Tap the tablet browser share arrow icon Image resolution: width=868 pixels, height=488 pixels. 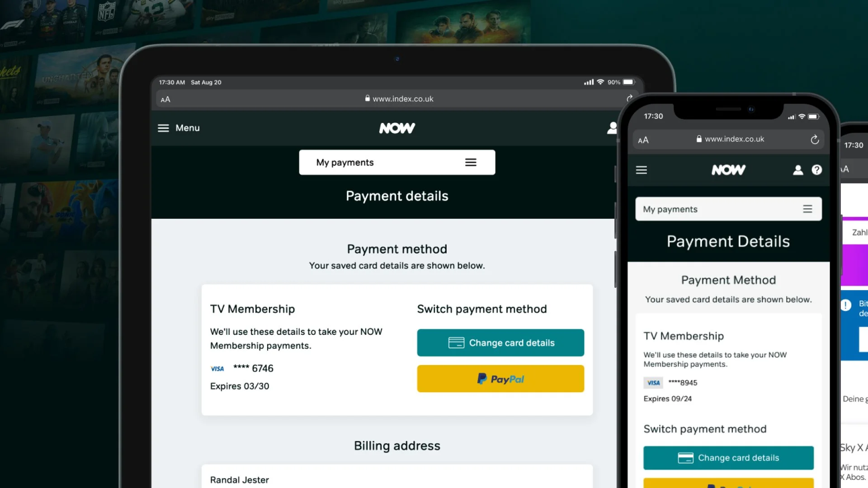pyautogui.click(x=629, y=99)
